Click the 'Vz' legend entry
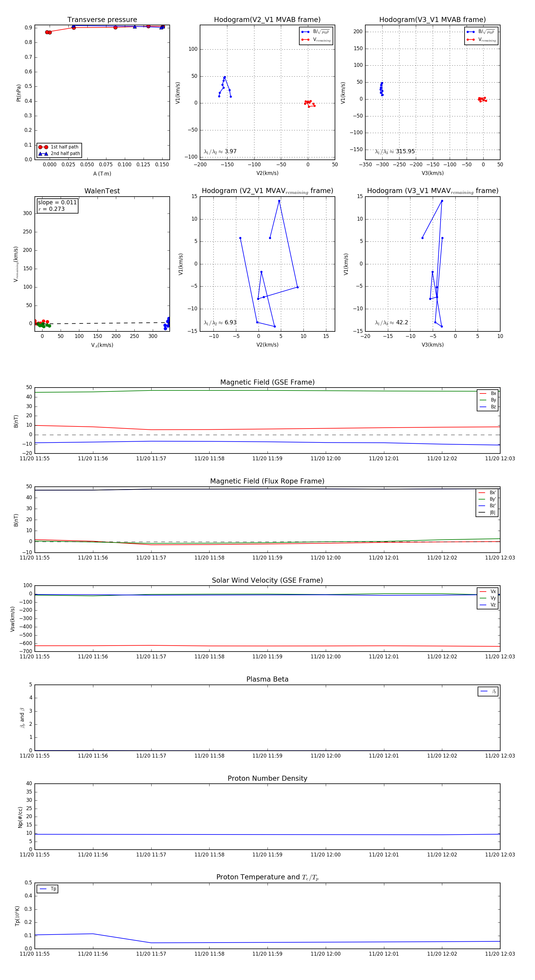This screenshot has width=535, height=980. pyautogui.click(x=488, y=605)
